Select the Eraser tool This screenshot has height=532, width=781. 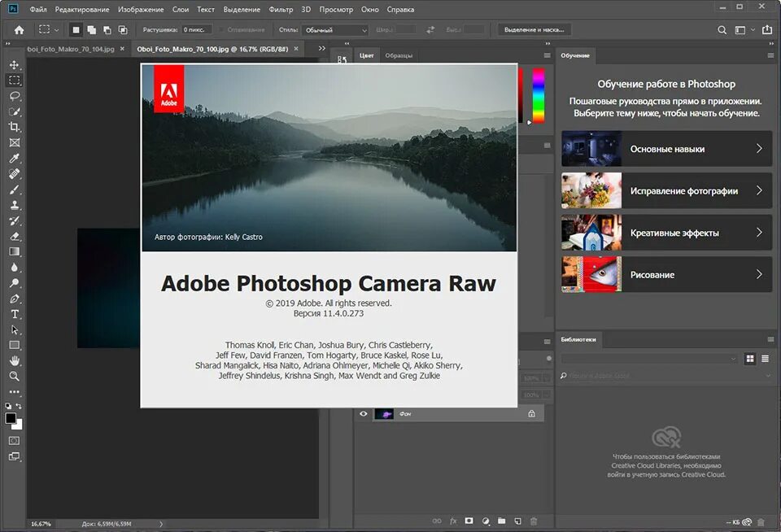click(15, 236)
